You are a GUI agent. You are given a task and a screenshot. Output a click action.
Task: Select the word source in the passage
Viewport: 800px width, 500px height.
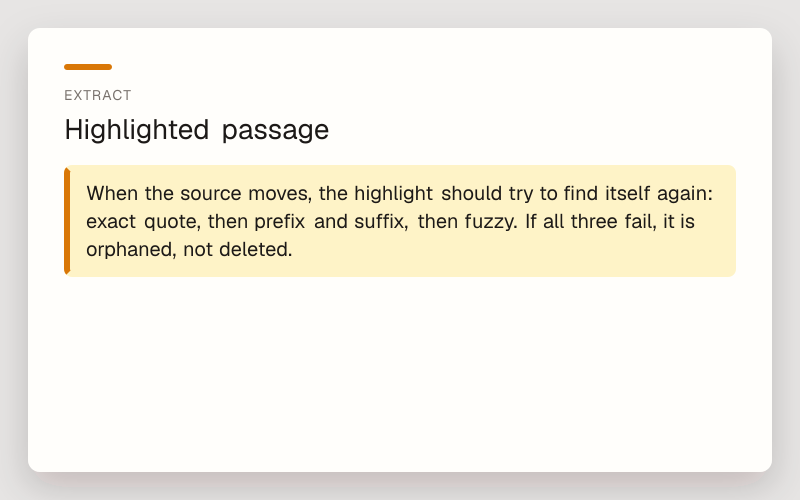pos(211,194)
